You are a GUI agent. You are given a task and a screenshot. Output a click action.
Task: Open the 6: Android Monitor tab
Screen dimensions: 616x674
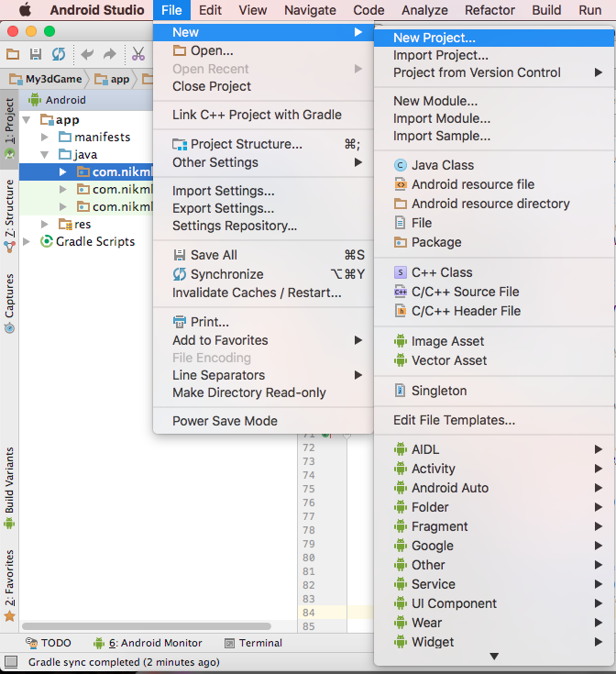[148, 643]
